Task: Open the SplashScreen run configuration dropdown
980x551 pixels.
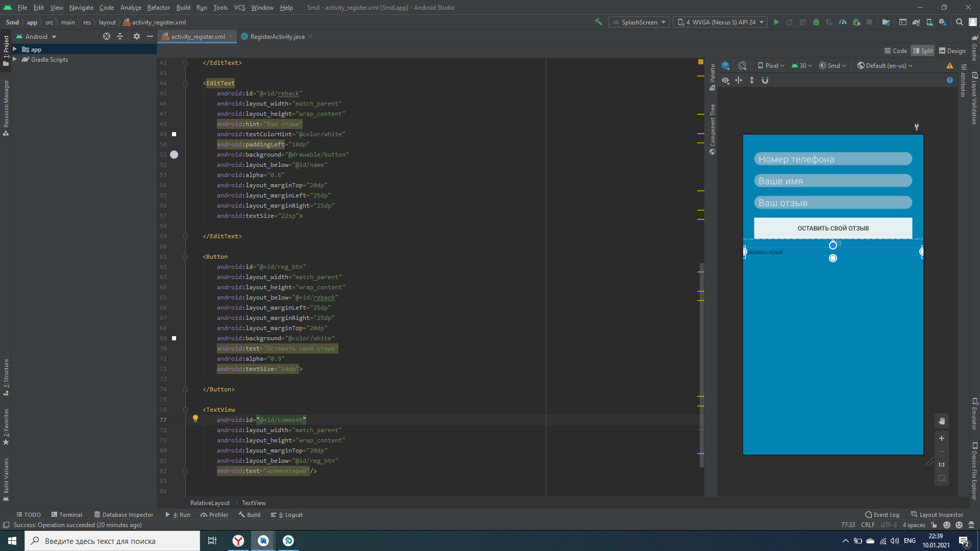Action: [639, 22]
